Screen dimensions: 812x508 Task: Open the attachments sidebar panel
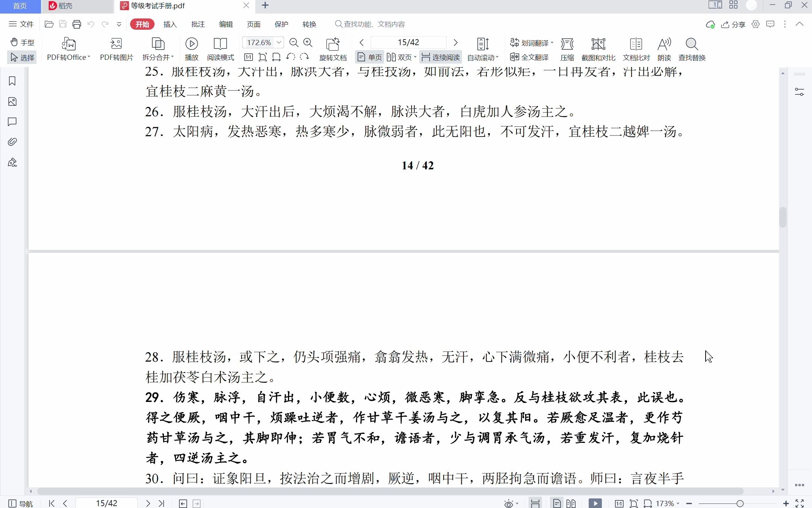pos(12,142)
